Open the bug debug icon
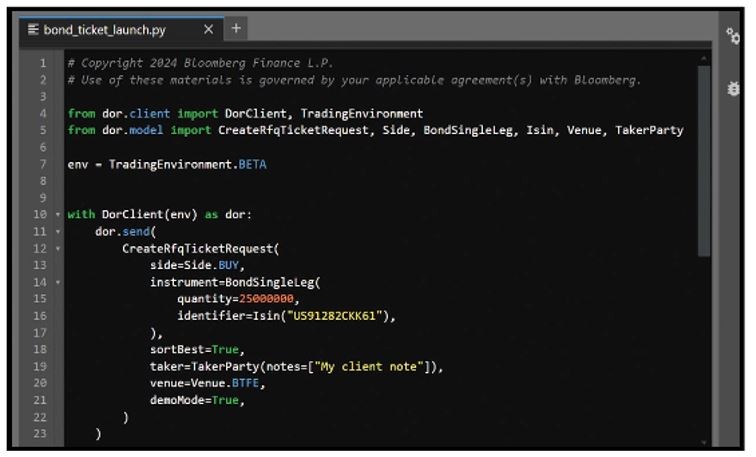Image resolution: width=756 pixels, height=457 pixels. 733,89
